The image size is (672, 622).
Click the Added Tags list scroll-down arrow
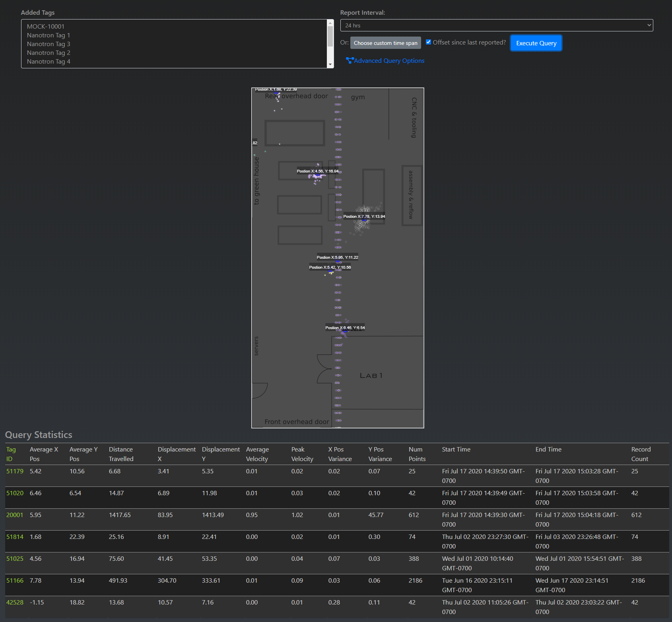330,64
